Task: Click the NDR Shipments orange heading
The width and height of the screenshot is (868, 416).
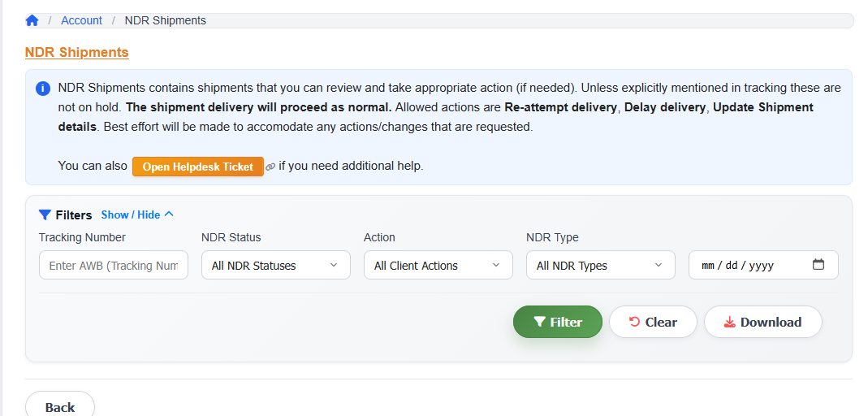Action: 77,52
